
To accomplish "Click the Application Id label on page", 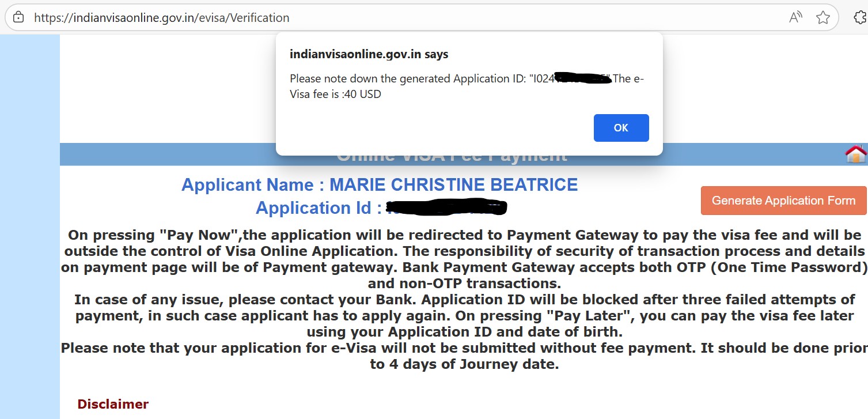I will pyautogui.click(x=319, y=208).
